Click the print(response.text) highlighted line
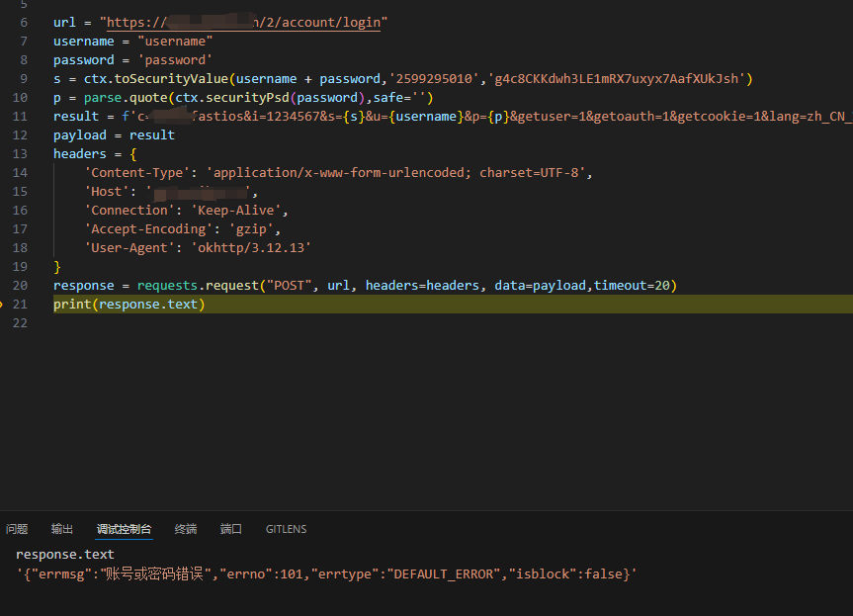This screenshot has width=853, height=616. [x=453, y=305]
